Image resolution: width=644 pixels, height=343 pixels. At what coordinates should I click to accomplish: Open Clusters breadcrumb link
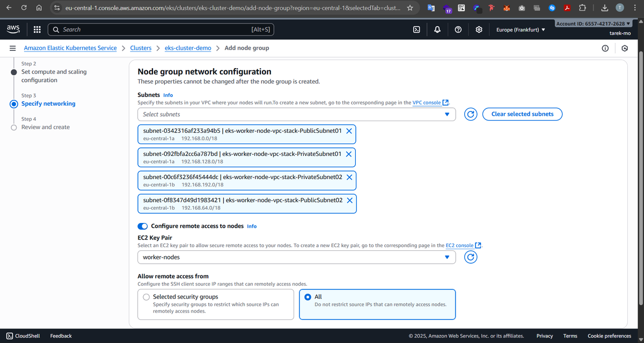(x=141, y=48)
